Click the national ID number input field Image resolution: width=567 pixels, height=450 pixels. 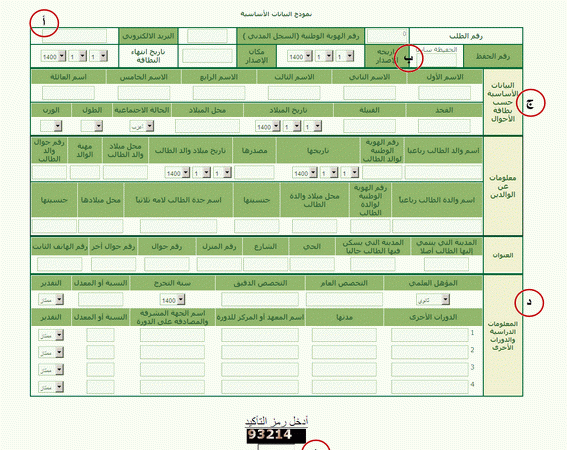click(x=207, y=36)
